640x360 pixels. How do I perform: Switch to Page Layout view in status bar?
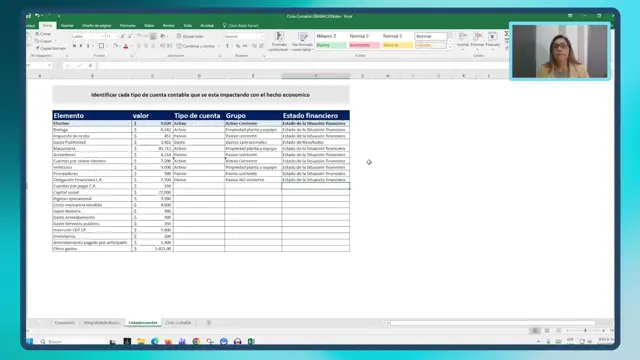click(x=547, y=330)
